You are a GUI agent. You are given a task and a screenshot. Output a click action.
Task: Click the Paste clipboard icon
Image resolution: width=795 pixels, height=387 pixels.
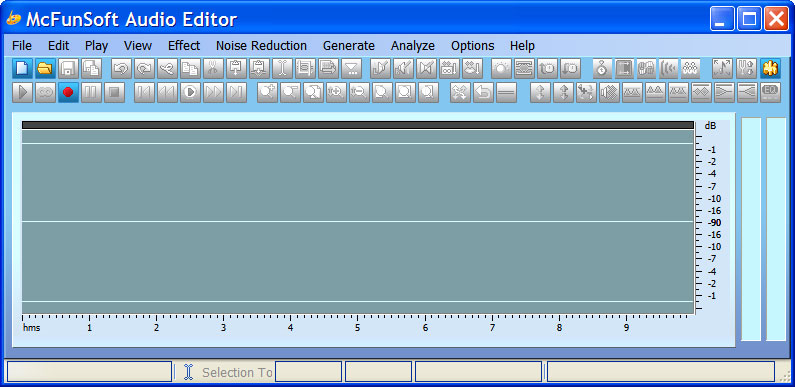pyautogui.click(x=236, y=68)
